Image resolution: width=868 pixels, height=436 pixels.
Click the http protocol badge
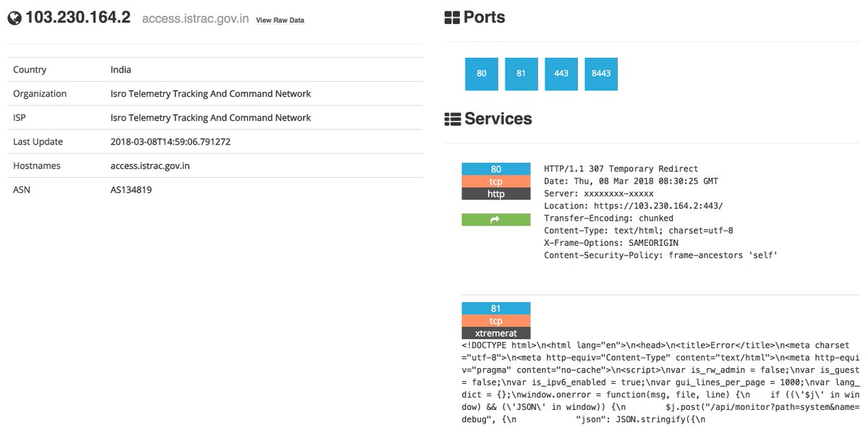coord(495,194)
